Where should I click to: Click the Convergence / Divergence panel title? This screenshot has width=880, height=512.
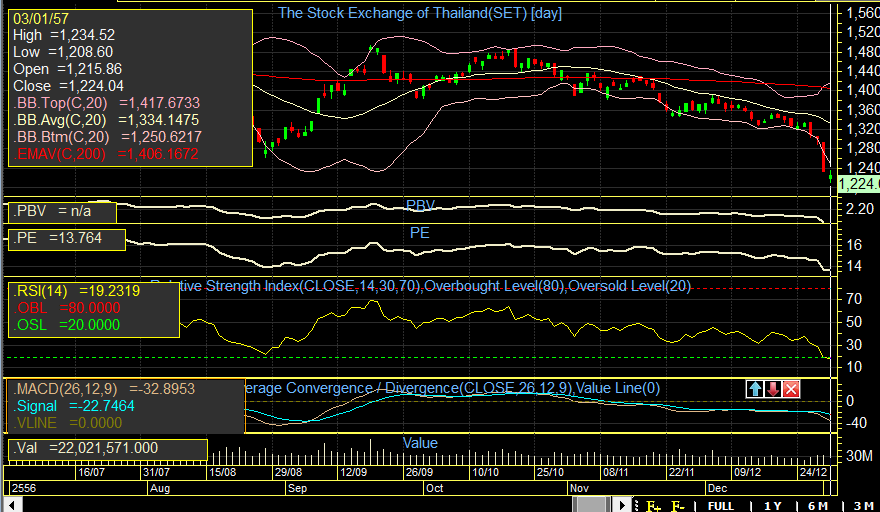[453, 388]
